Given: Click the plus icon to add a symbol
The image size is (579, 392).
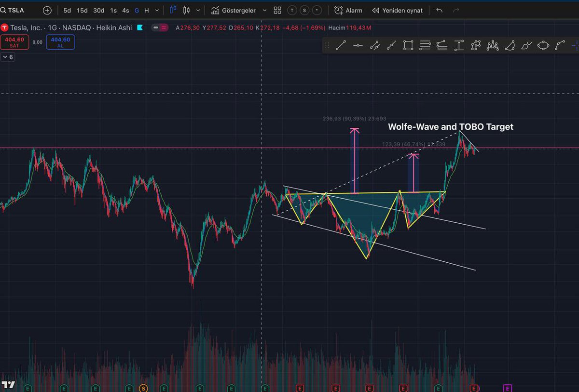Looking at the screenshot, I should pyautogui.click(x=47, y=10).
